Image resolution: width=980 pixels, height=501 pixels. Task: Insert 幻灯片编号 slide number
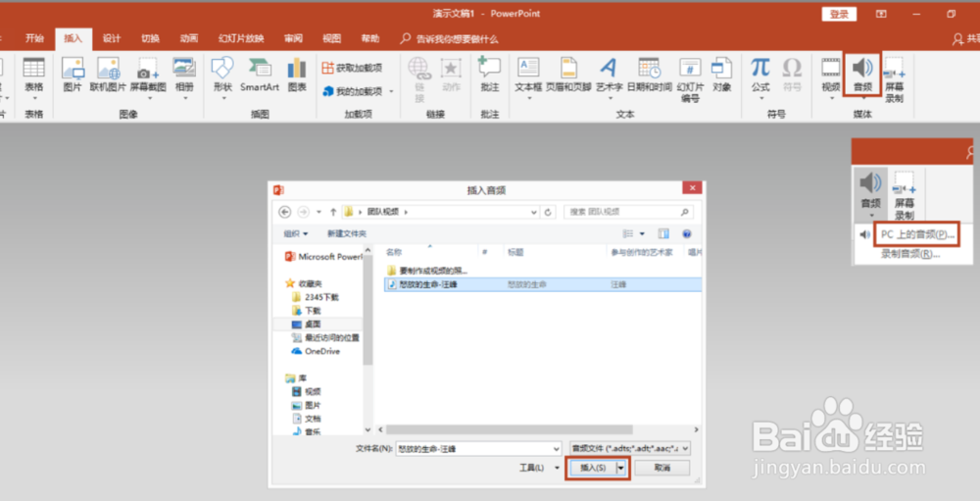point(690,79)
